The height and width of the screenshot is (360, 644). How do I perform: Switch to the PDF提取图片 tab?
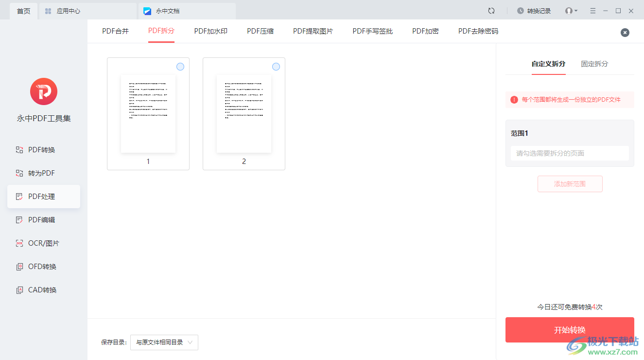pyautogui.click(x=313, y=31)
